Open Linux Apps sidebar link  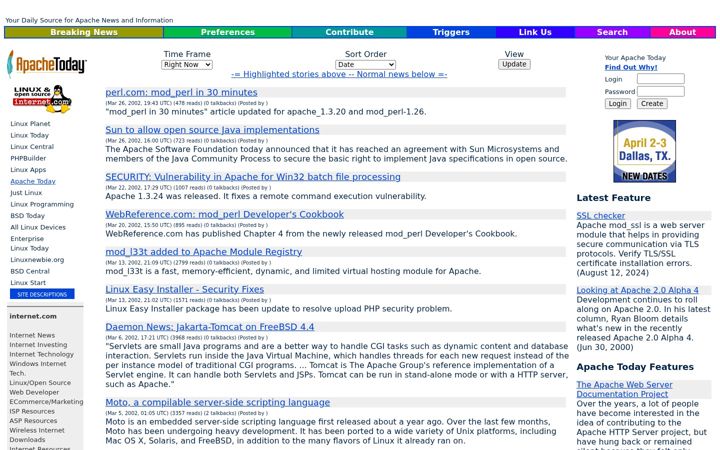point(28,170)
